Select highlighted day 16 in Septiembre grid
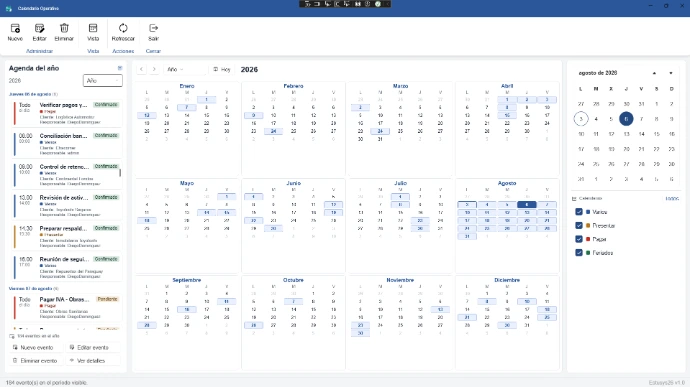690x387 pixels. point(187,310)
